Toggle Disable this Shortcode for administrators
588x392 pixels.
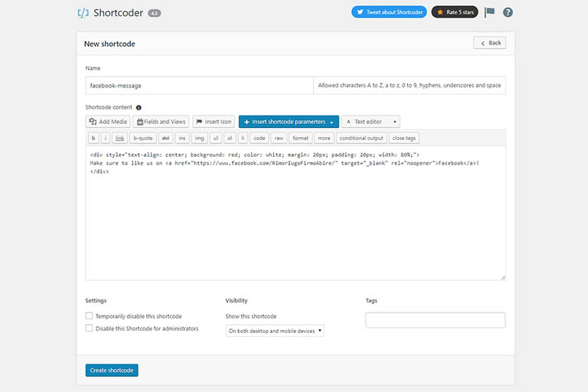pos(89,328)
